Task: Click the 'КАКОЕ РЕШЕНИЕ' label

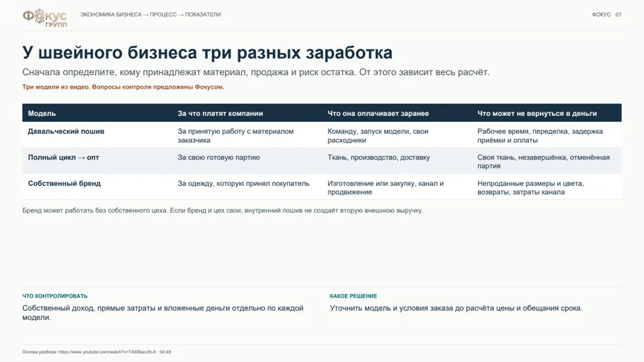Action: (x=353, y=296)
